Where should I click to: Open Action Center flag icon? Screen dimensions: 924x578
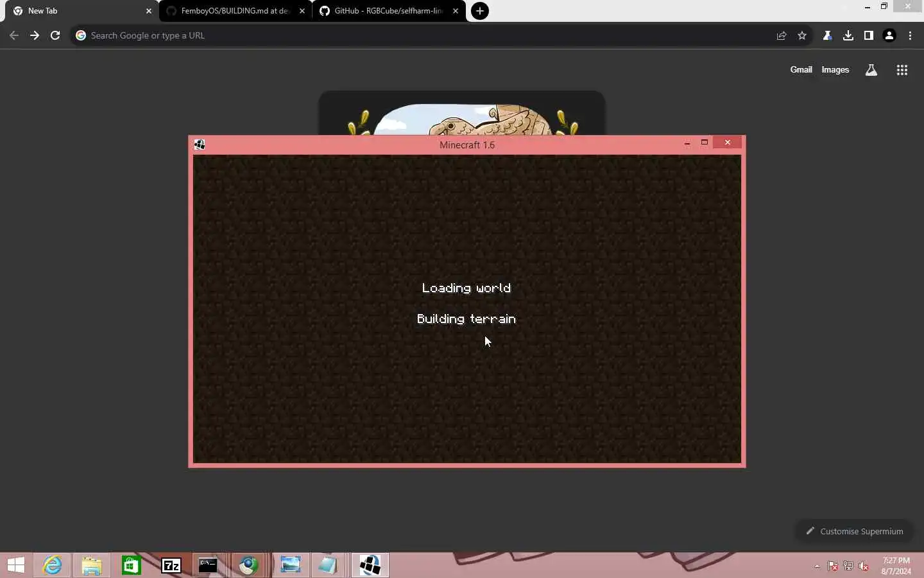pos(833,566)
